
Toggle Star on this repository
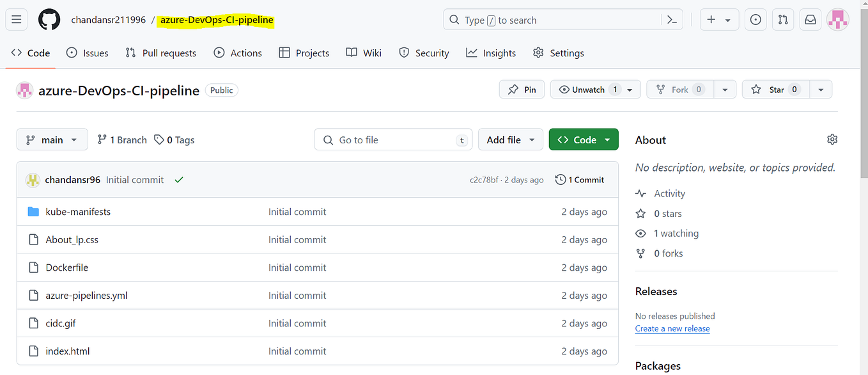point(776,90)
